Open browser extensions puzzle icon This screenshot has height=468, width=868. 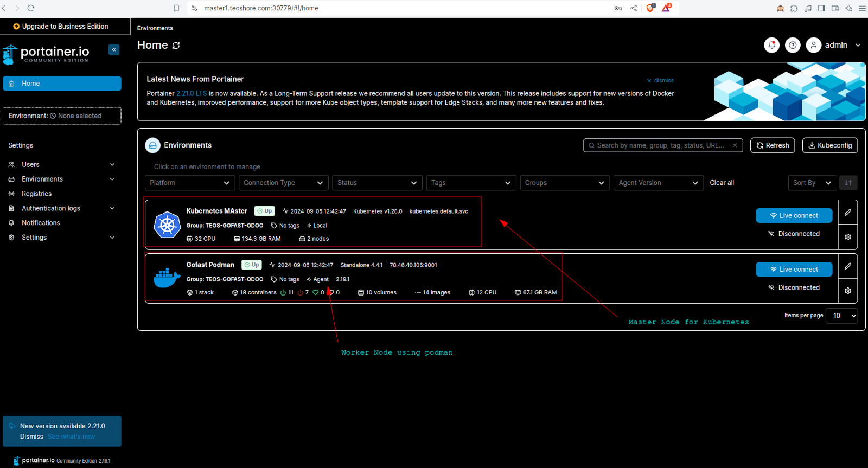794,8
